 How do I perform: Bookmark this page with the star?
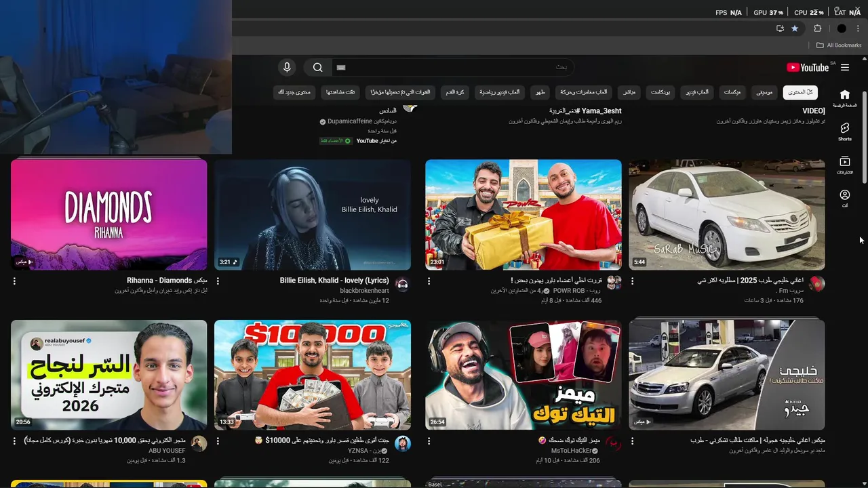coord(795,28)
